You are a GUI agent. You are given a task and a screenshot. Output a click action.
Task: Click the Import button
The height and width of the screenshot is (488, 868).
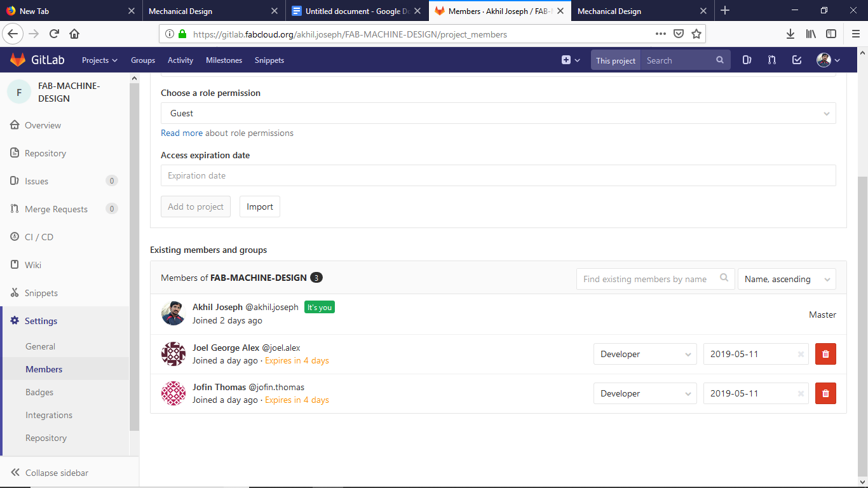point(260,207)
